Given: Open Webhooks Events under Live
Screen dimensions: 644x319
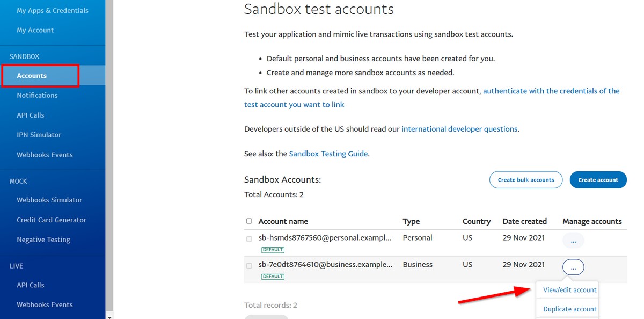Looking at the screenshot, I should (x=46, y=305).
